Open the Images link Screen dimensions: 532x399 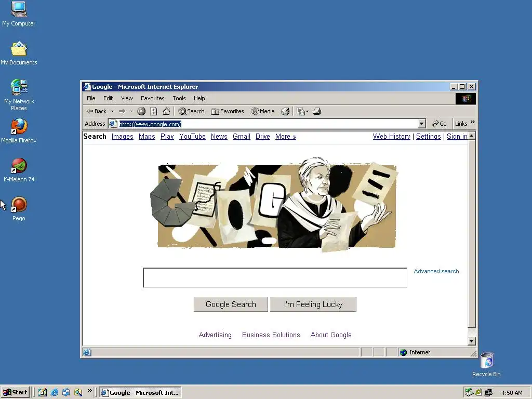(x=123, y=137)
